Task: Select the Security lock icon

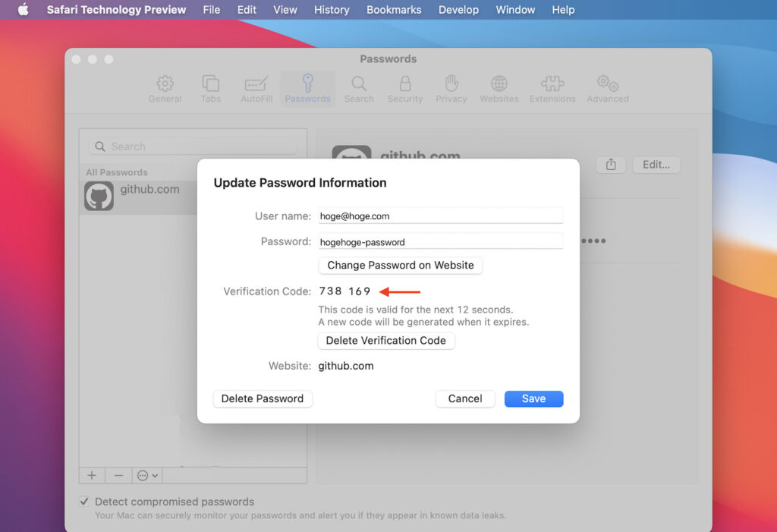Action: tap(405, 89)
